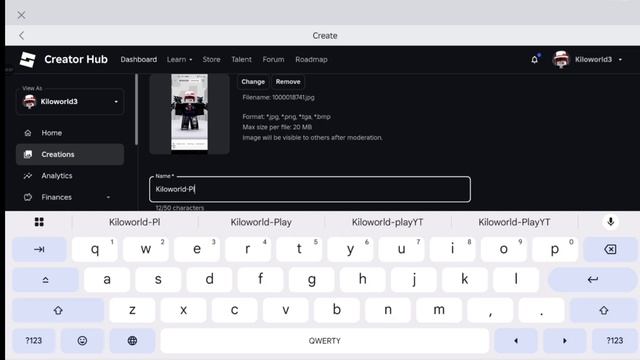Click inside the Name text field

click(x=310, y=189)
